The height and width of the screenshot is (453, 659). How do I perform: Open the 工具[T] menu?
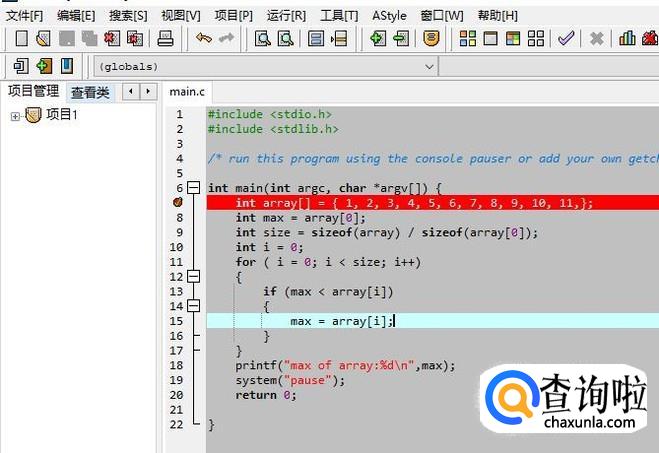339,16
